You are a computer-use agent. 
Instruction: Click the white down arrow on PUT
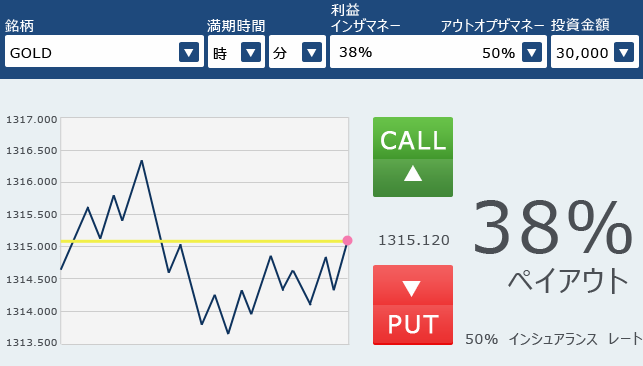pyautogui.click(x=411, y=289)
